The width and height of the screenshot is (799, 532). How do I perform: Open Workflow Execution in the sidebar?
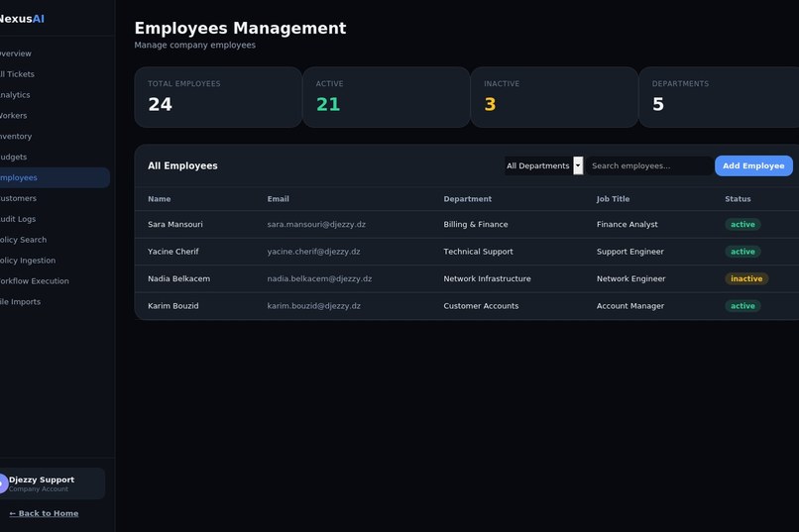pyautogui.click(x=34, y=281)
